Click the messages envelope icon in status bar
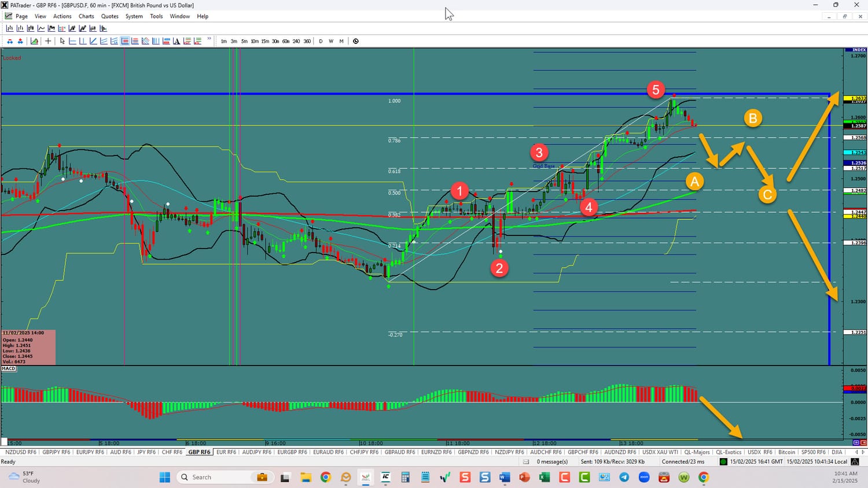Screen dimensions: 868x488 click(x=526, y=462)
